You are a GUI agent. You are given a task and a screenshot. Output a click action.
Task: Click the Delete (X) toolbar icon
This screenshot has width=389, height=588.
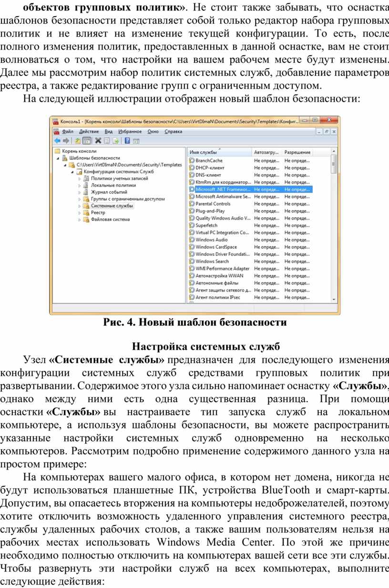98,141
